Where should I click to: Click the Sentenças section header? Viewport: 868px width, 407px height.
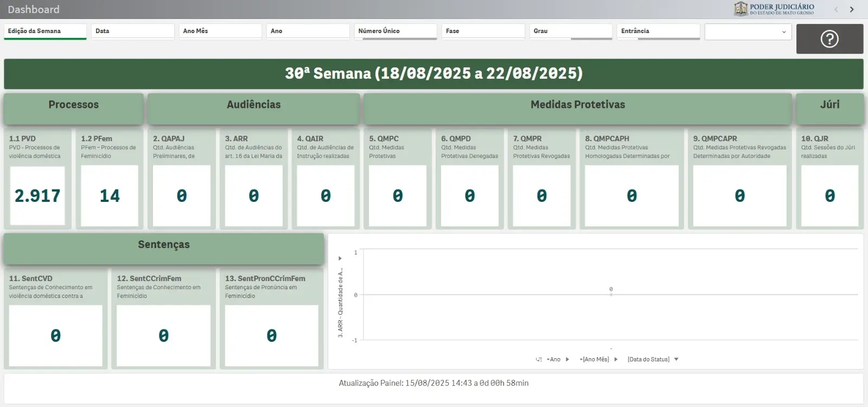pos(164,245)
